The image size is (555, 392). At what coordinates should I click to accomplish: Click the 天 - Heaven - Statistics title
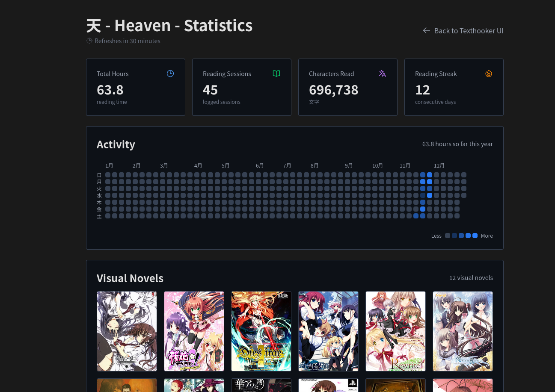click(169, 26)
